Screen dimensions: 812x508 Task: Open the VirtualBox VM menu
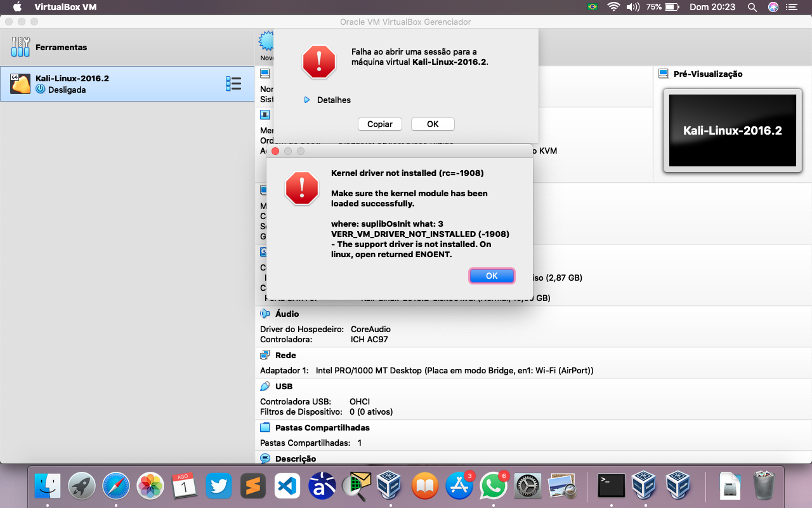pos(65,7)
